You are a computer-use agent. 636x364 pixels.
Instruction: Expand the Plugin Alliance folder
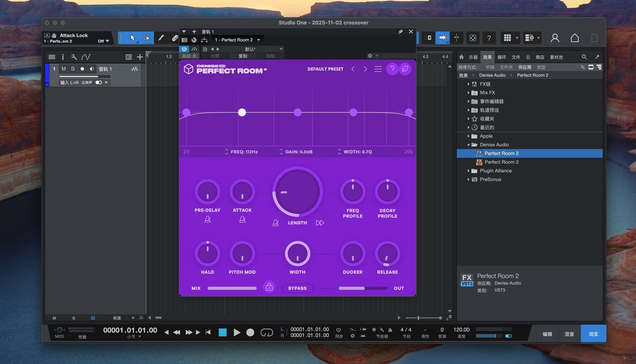click(x=468, y=171)
